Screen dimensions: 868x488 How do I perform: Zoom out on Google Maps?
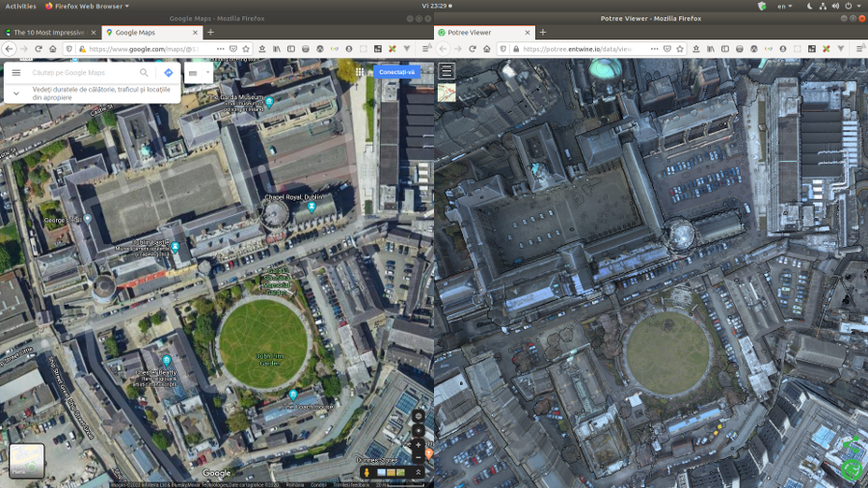[x=419, y=457]
